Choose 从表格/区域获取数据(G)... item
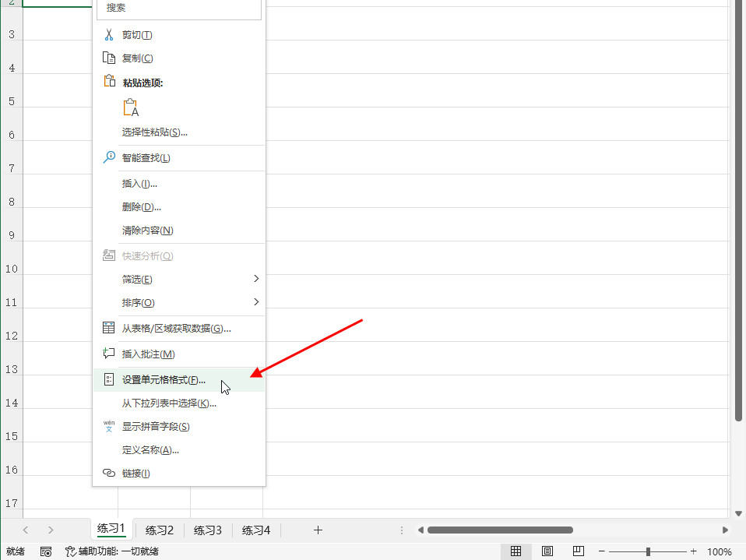746x560 pixels. coord(178,329)
